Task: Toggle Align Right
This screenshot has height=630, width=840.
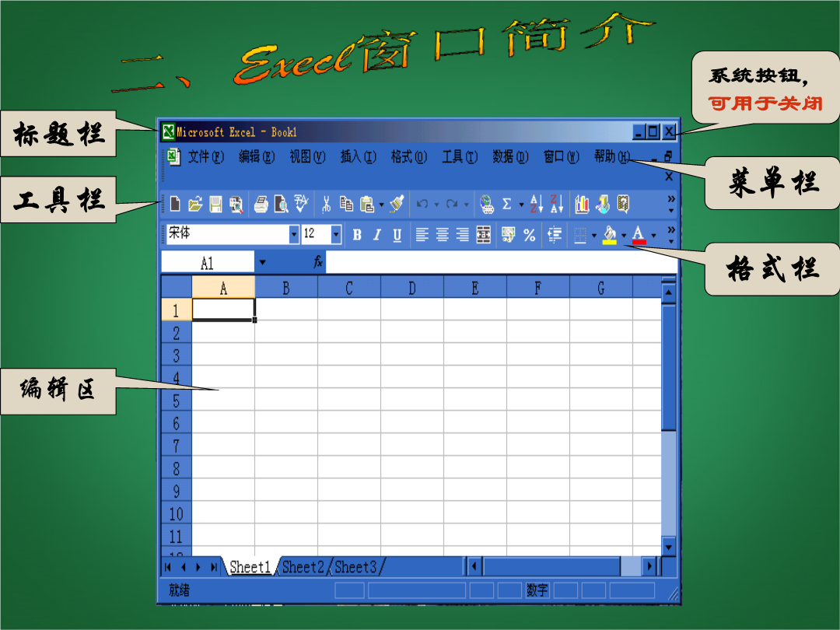Action: click(462, 235)
